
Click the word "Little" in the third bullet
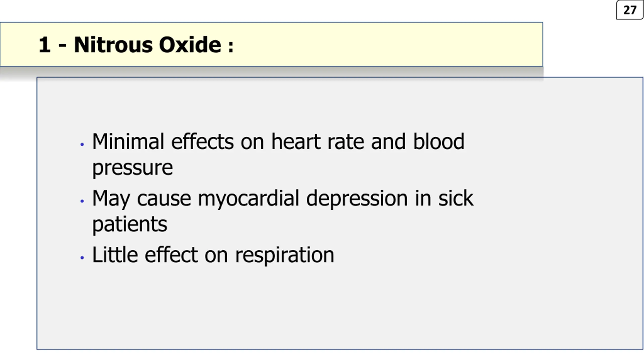pyautogui.click(x=115, y=255)
